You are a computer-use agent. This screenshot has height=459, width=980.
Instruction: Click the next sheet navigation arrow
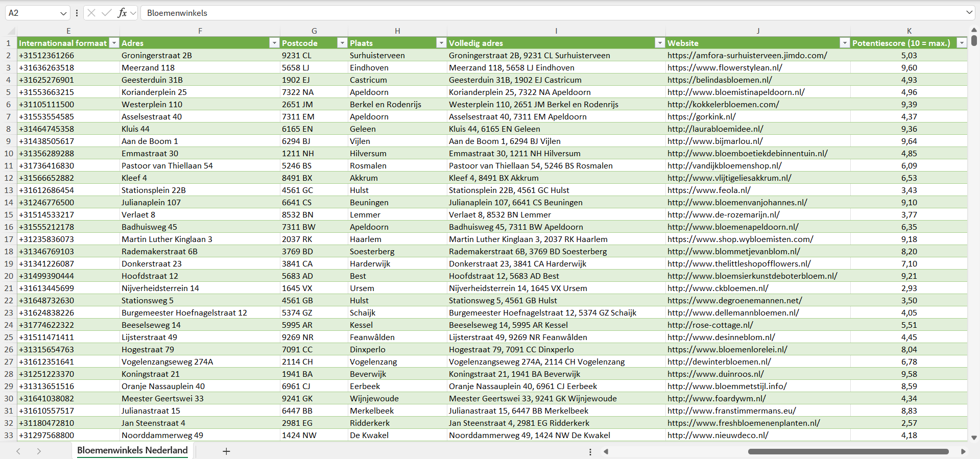point(39,451)
